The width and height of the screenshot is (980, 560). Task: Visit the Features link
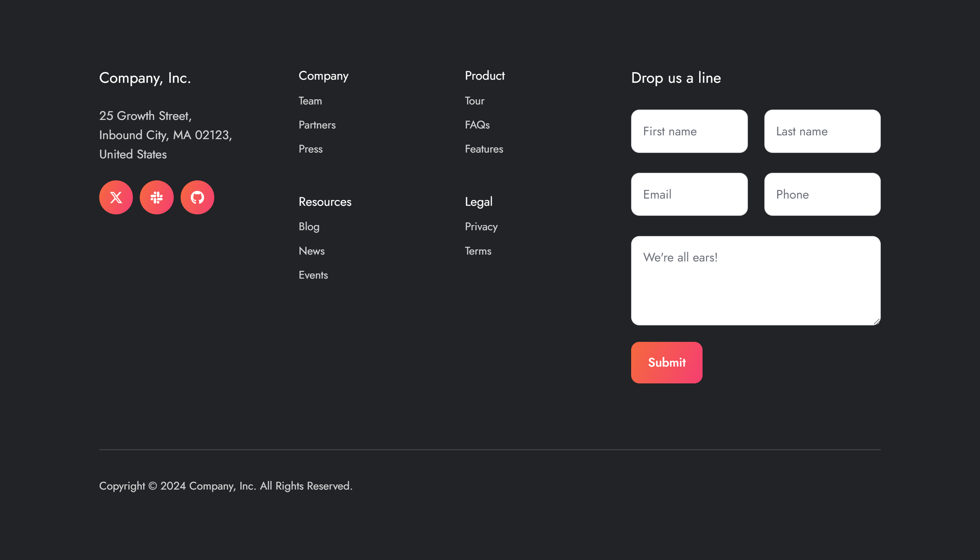click(x=483, y=149)
